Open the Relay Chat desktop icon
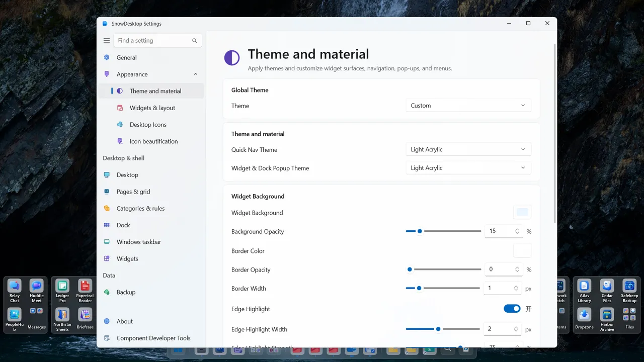644x362 pixels. (15, 291)
